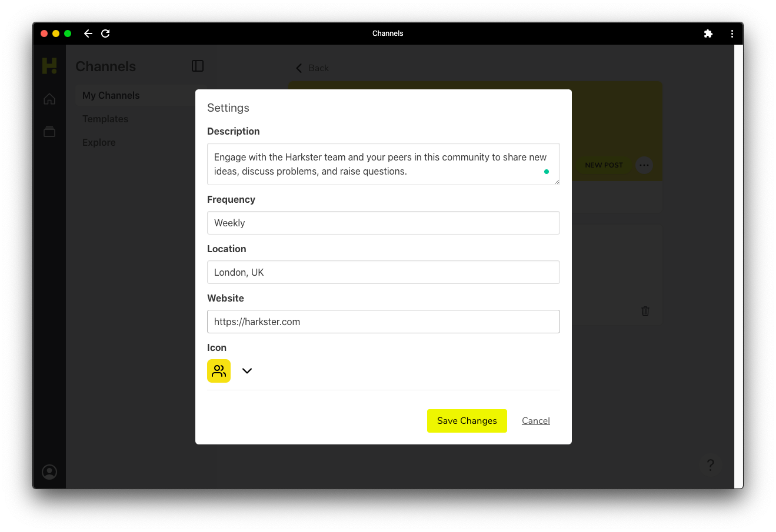
Task: Click the Channels heading in sidebar
Action: click(x=106, y=66)
